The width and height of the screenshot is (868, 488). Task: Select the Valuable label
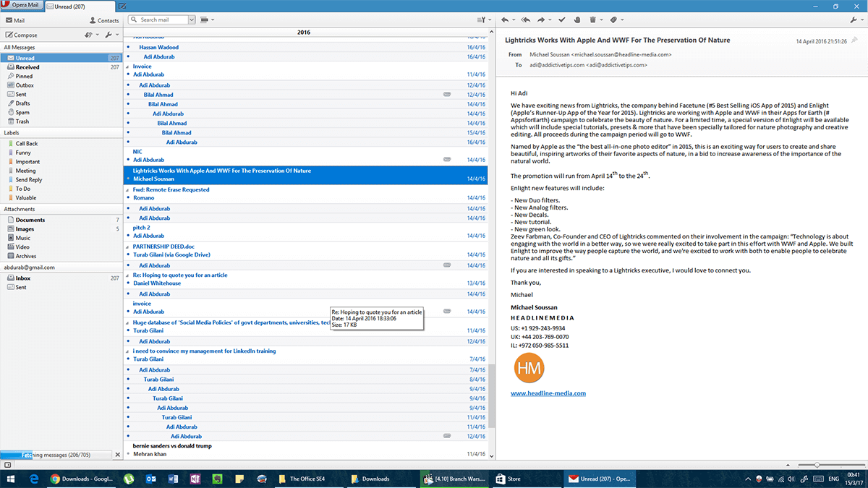(x=61, y=197)
